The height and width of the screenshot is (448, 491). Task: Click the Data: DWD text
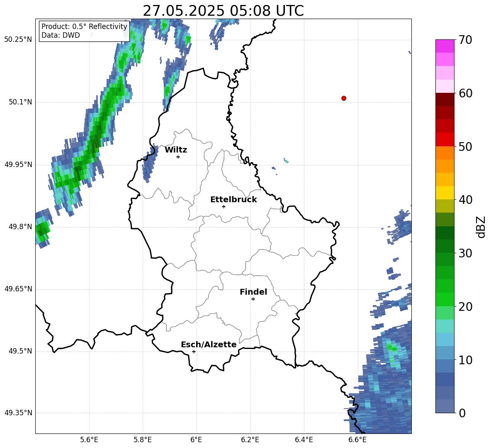tap(61, 35)
